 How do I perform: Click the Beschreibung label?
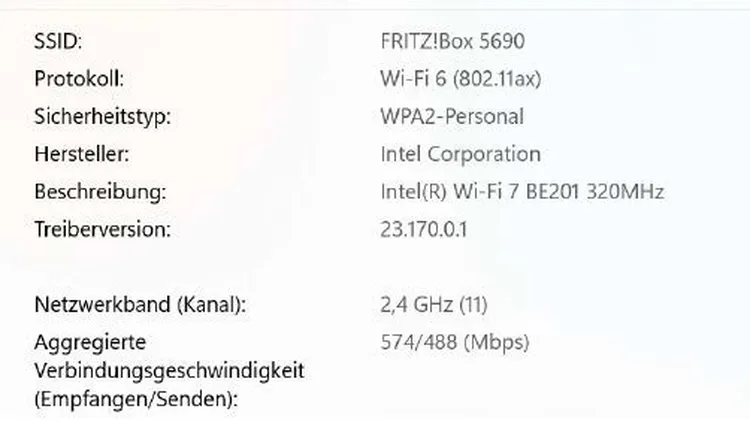[100, 191]
